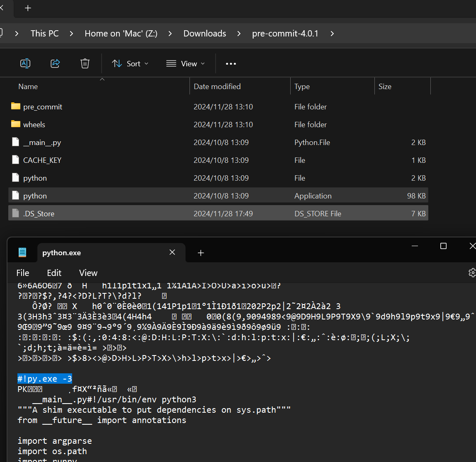The height and width of the screenshot is (462, 476).
Task: Select the CACHE_KEY file
Action: (42, 160)
